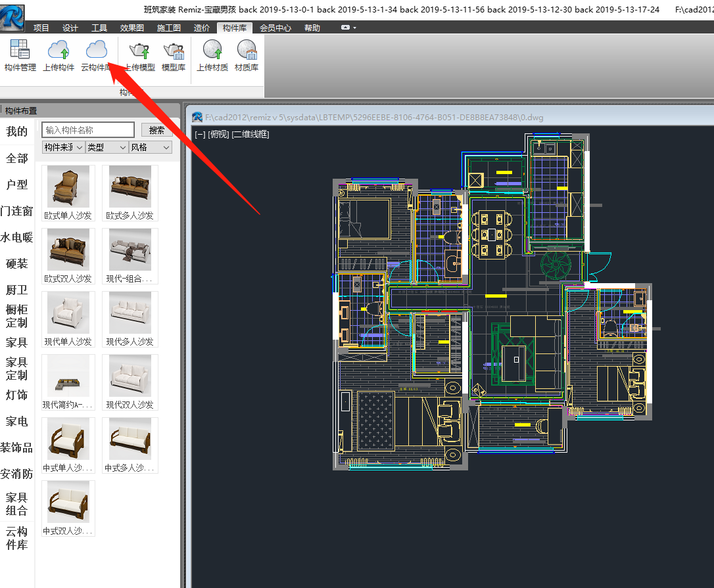Expand the 类型 dropdown
This screenshot has height=588, width=714.
pos(107,147)
